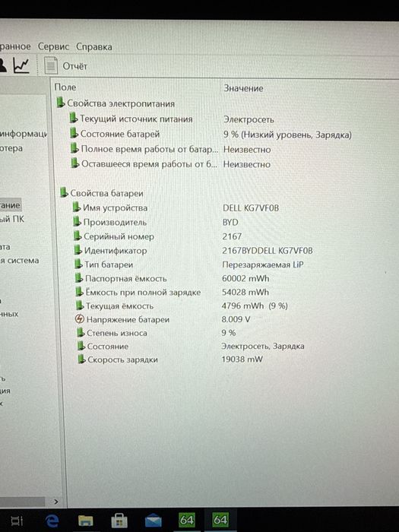The image size is (399, 532).
Task: Click the Значение column header
Action: point(243,88)
